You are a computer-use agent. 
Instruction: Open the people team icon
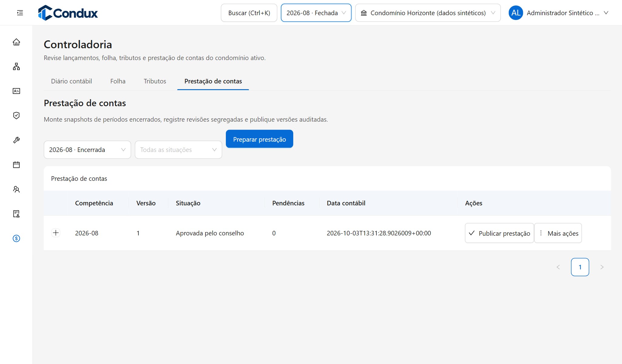(x=16, y=189)
